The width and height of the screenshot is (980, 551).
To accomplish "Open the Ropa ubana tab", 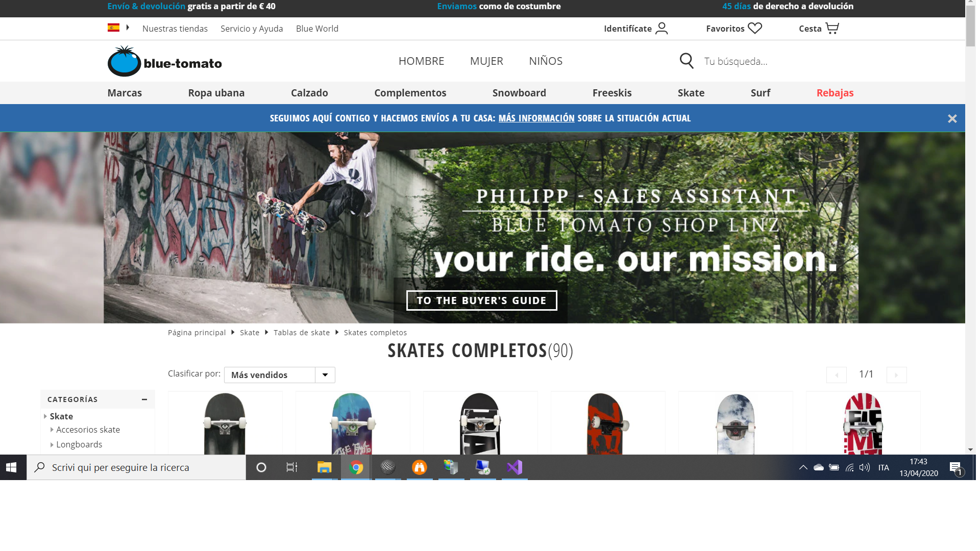I will (x=216, y=93).
